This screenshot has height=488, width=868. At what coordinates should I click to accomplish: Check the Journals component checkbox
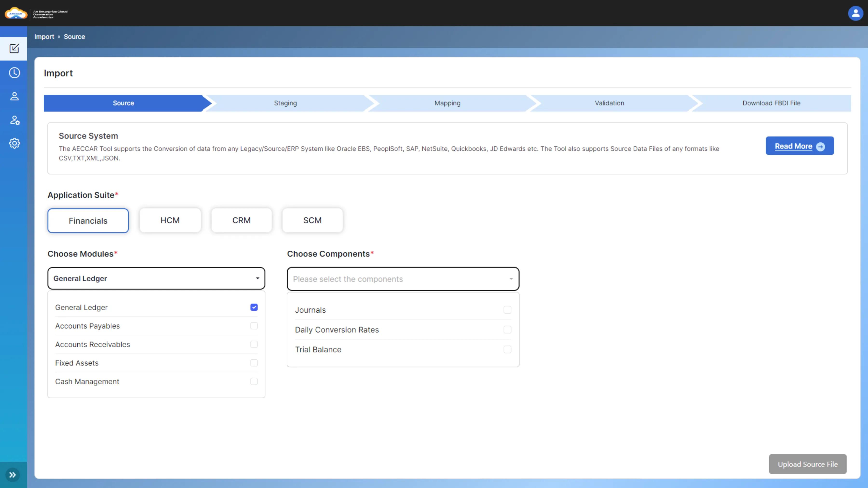point(508,310)
